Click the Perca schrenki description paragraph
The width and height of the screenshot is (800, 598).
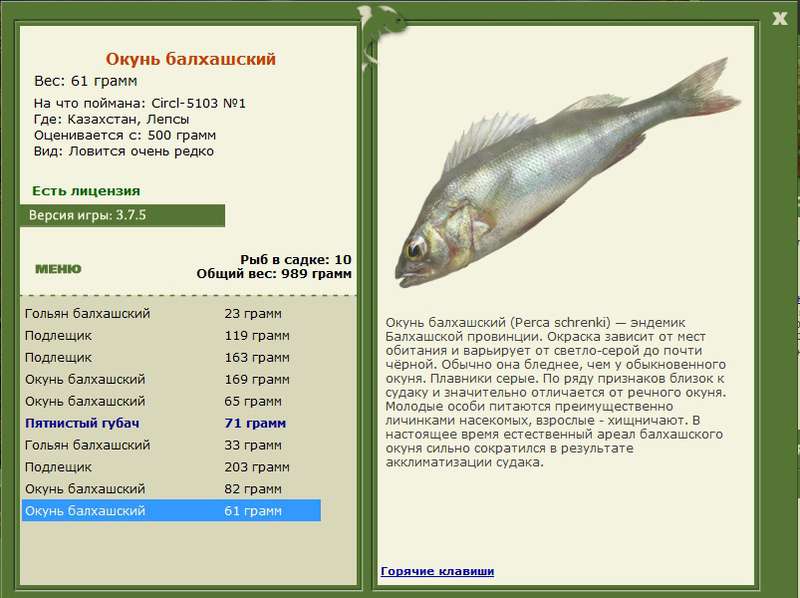coord(556,392)
